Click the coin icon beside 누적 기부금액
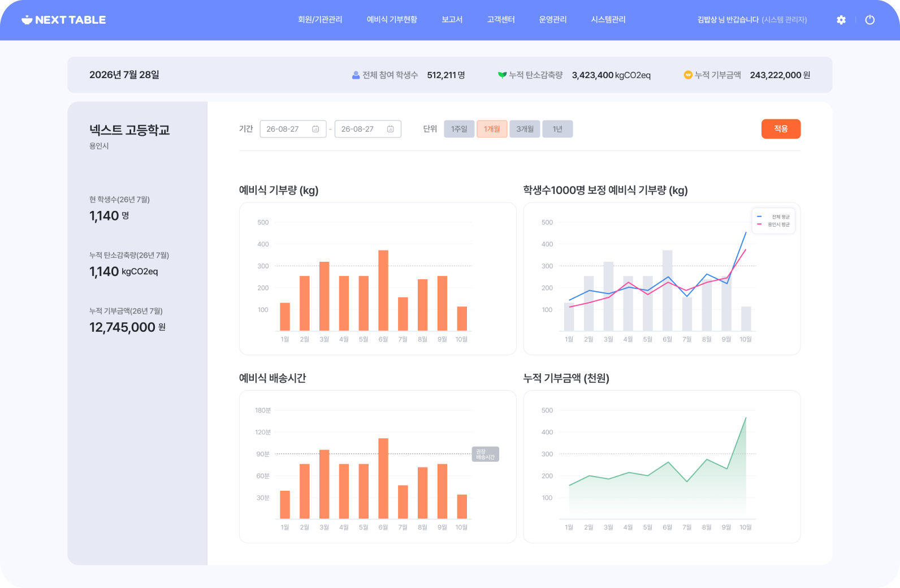 [688, 75]
